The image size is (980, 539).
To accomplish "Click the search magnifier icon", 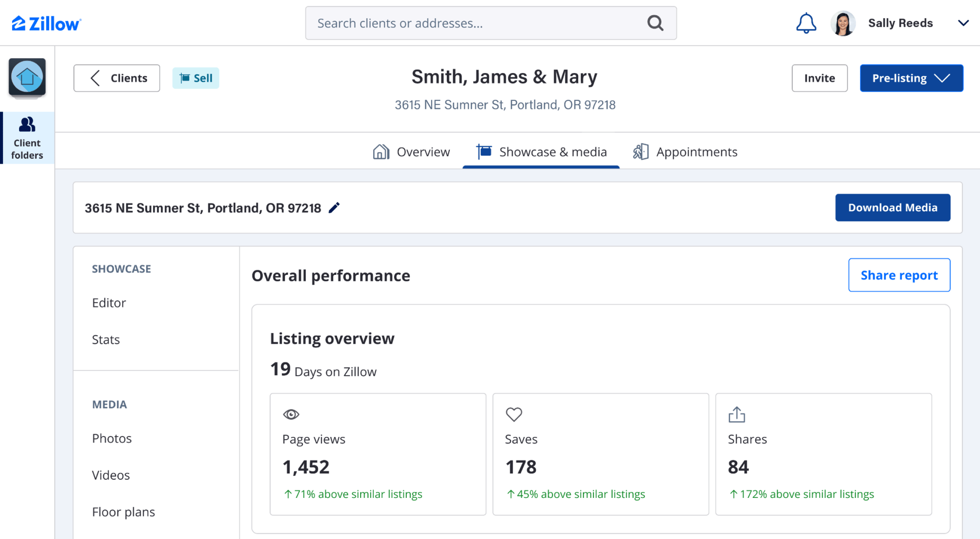I will (655, 23).
